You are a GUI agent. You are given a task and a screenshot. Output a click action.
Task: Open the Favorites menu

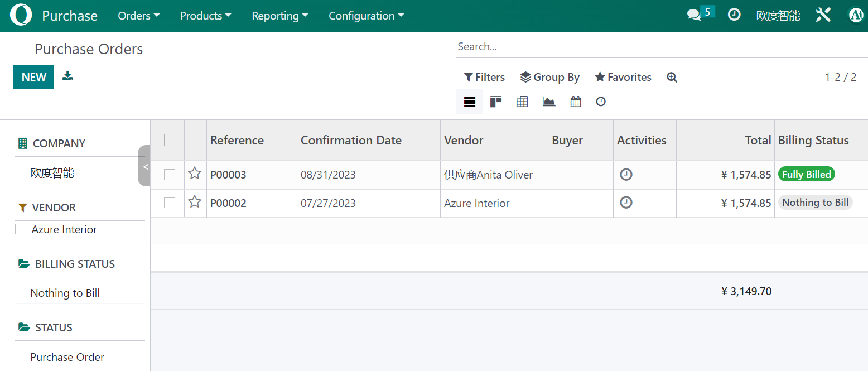tap(623, 78)
